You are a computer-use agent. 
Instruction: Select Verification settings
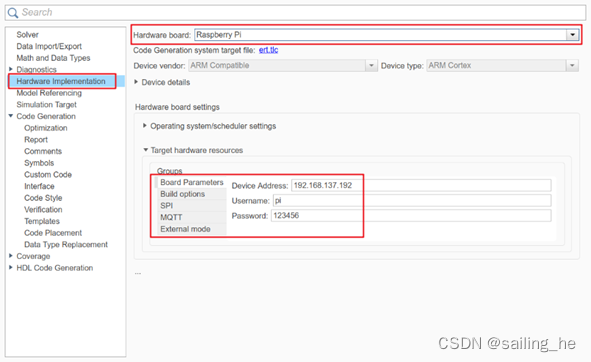[x=43, y=210]
